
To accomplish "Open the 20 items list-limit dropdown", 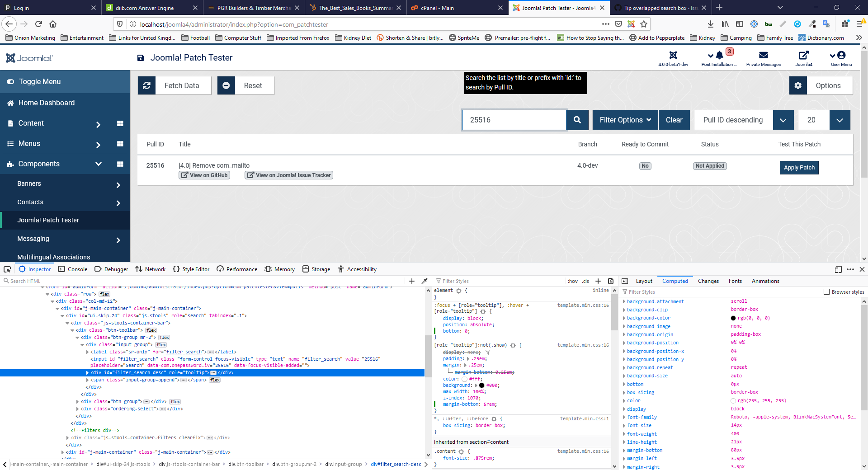I will tap(840, 120).
